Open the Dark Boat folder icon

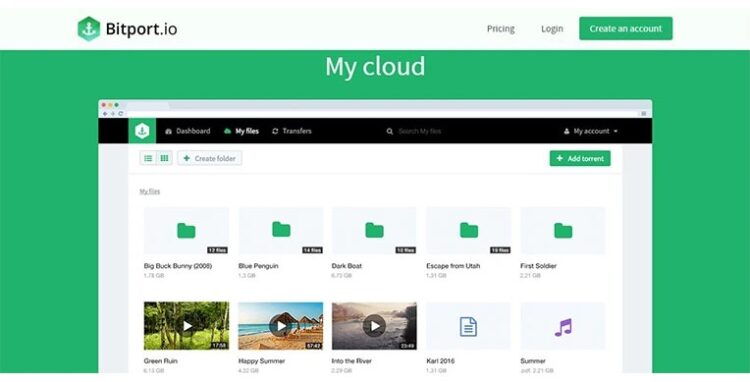[375, 230]
